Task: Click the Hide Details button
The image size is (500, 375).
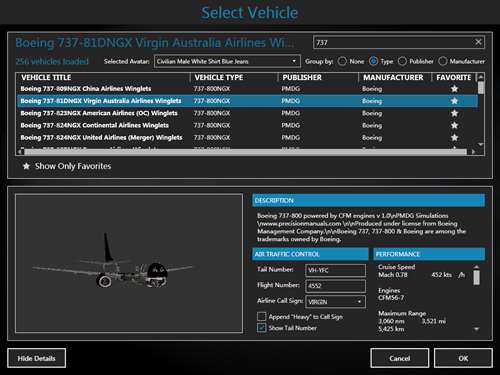Action: point(36,358)
